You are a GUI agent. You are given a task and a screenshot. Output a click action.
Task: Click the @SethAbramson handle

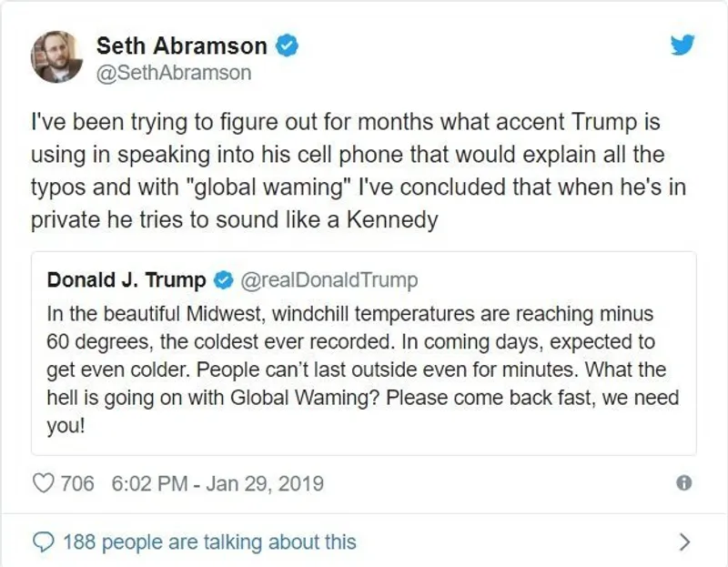[173, 73]
